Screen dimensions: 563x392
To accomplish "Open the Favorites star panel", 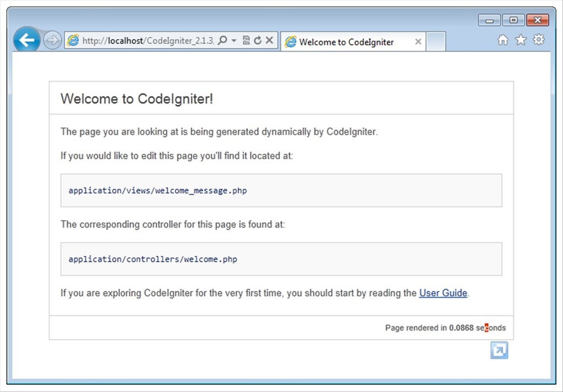I will tap(520, 40).
